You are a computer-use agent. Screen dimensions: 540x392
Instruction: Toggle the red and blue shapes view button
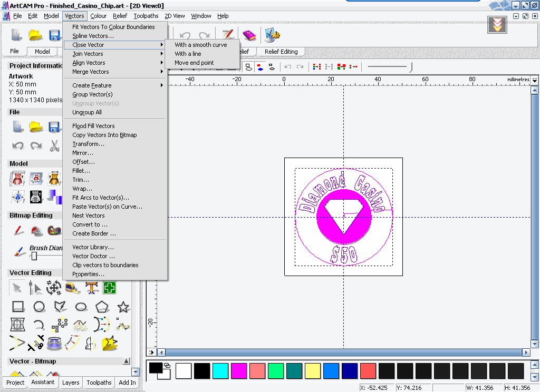coord(260,67)
